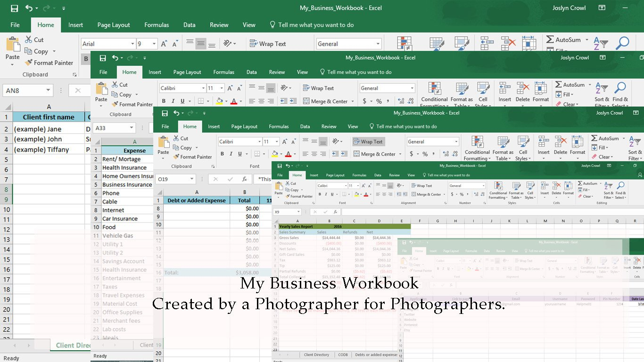Expand the AN8 Name Box dropdown arrow

point(48,90)
